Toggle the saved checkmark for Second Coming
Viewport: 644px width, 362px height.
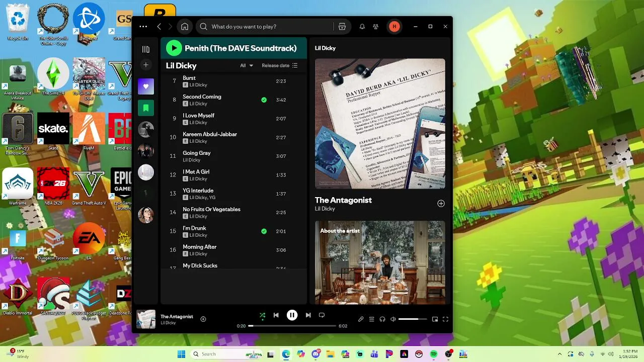coord(264,100)
